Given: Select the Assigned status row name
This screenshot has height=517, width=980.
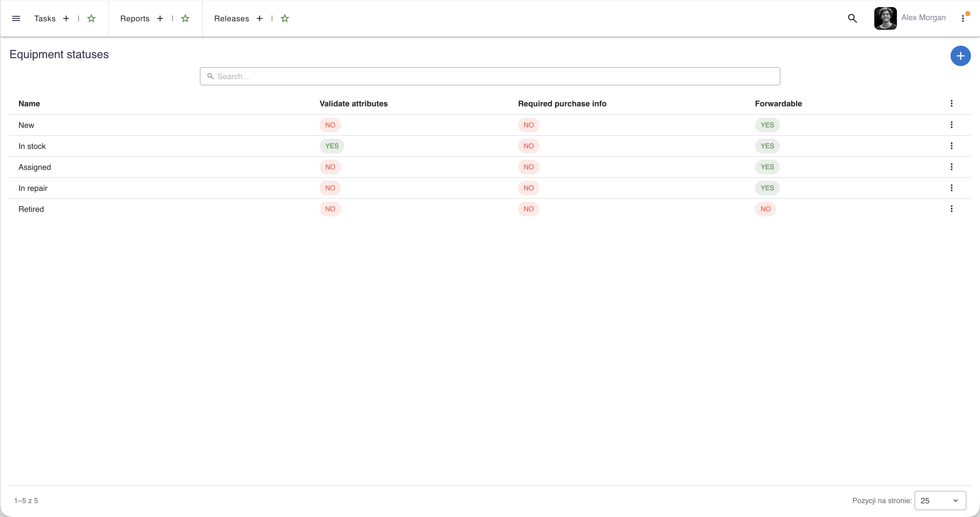Looking at the screenshot, I should pos(35,167).
